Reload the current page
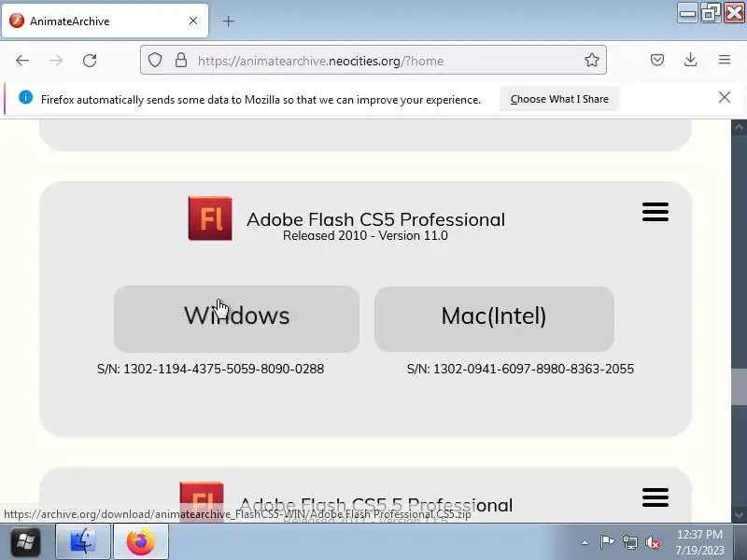Viewport: 747px width, 560px height. click(x=90, y=61)
